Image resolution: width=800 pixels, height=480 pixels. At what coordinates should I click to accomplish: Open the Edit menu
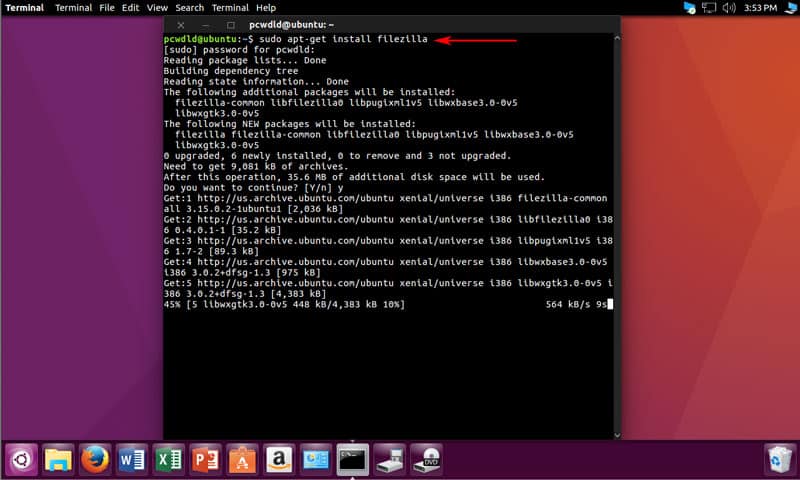130,8
